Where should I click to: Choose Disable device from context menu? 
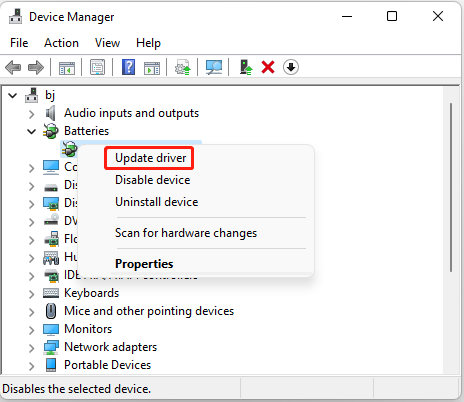coord(152,180)
